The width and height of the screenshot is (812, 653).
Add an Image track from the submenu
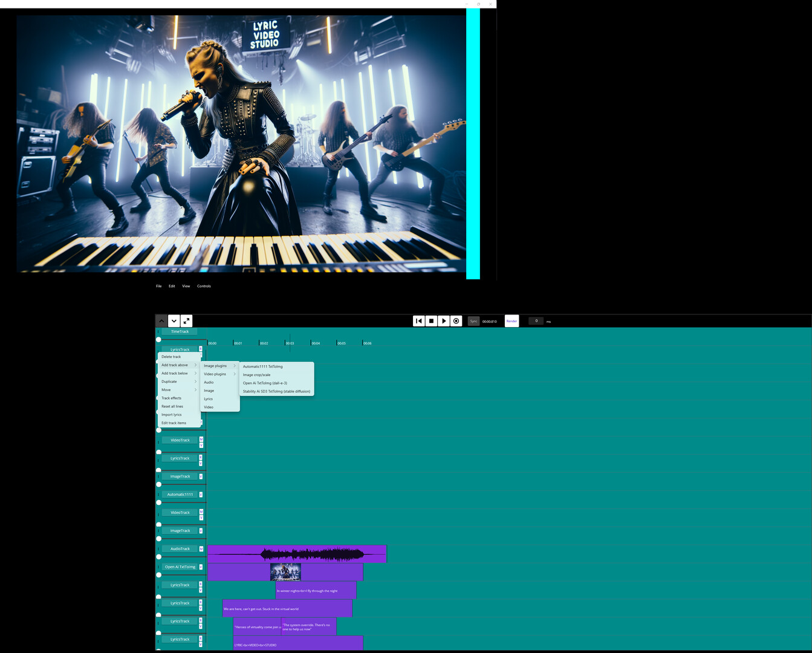pyautogui.click(x=220, y=391)
